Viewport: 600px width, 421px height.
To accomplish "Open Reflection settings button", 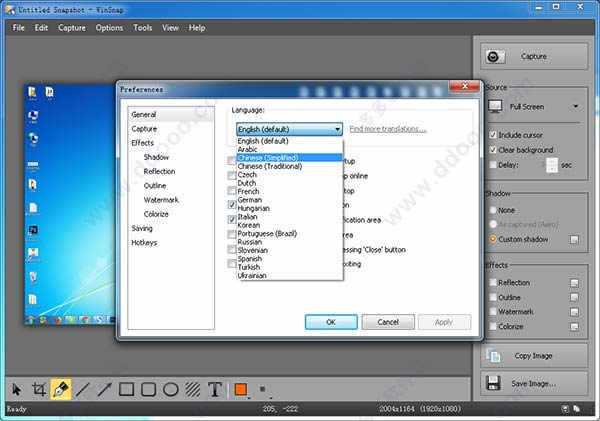I will tap(574, 283).
